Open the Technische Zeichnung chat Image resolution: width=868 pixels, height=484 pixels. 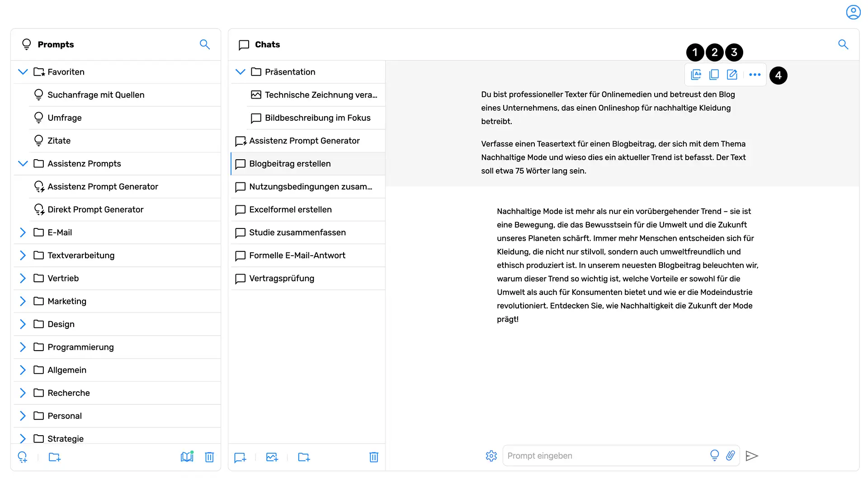tap(316, 95)
